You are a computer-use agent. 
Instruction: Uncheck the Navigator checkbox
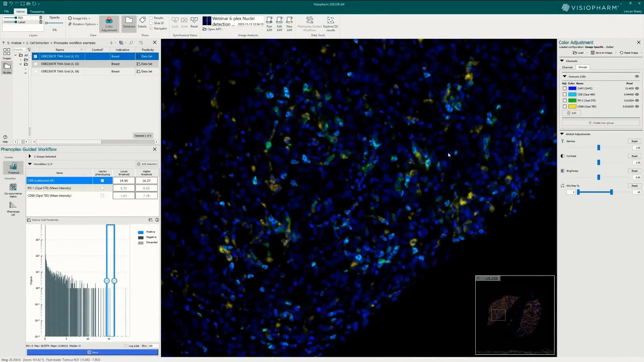[151, 28]
